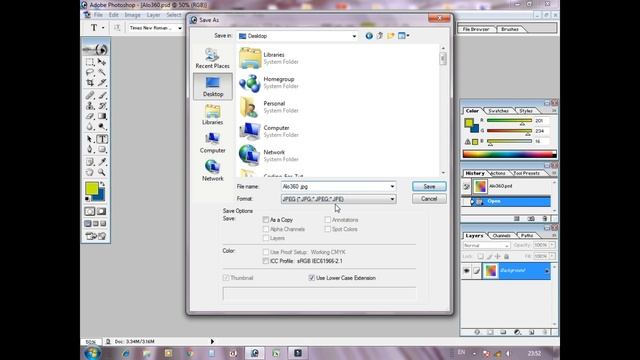Select the Type tool in the toolbox
The width and height of the screenshot is (640, 360).
pyautogui.click(x=102, y=139)
